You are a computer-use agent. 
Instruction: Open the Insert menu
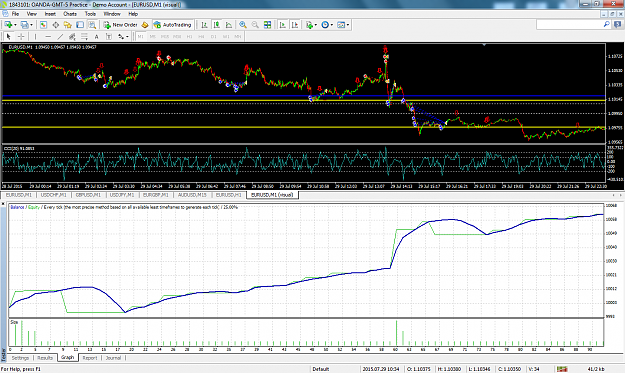(x=50, y=14)
